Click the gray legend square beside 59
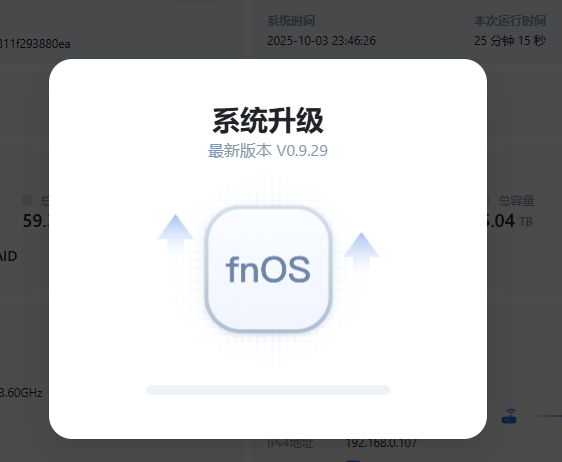This screenshot has width=562, height=462. click(27, 200)
